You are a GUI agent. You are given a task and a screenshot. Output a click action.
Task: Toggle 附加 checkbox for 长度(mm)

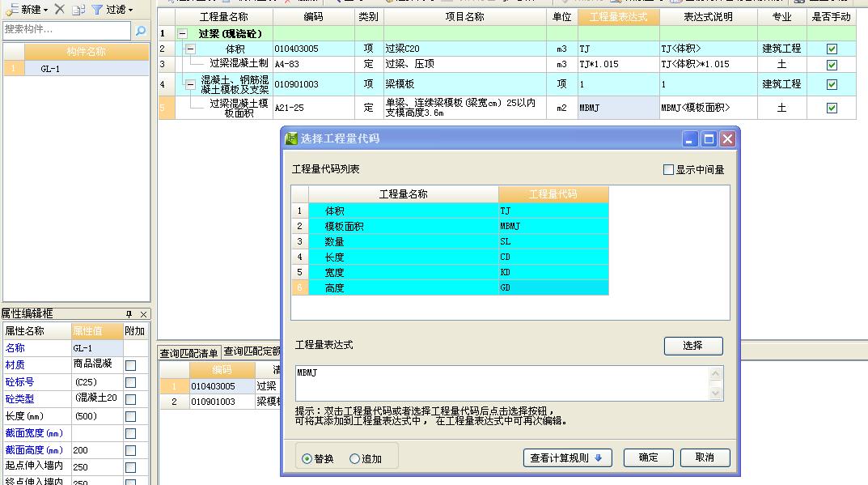pos(130,416)
